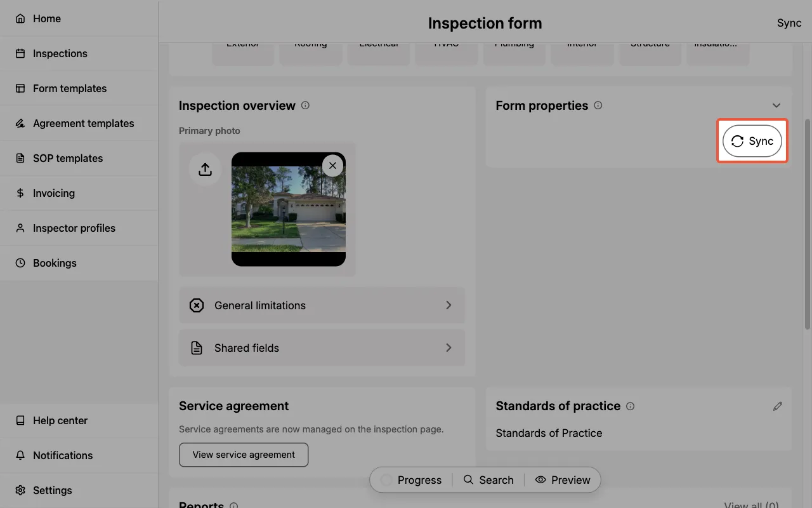The image size is (812, 508).
Task: Open Progress in the floating toolbar
Action: [411, 480]
